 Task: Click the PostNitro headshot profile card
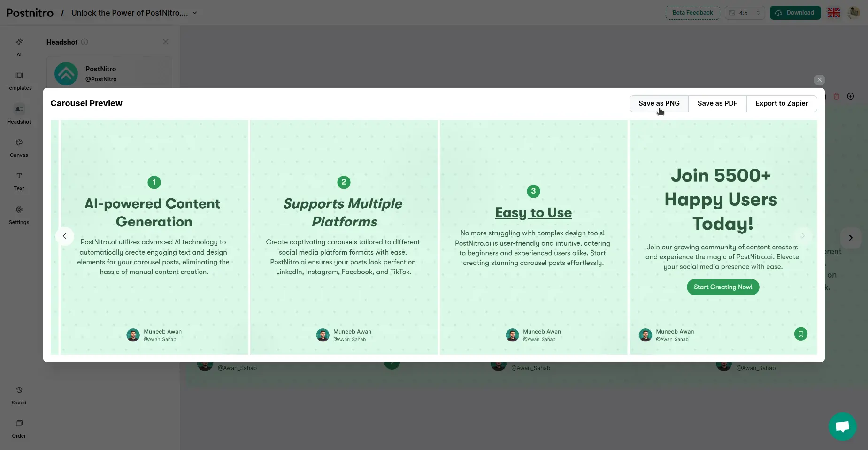(x=109, y=74)
